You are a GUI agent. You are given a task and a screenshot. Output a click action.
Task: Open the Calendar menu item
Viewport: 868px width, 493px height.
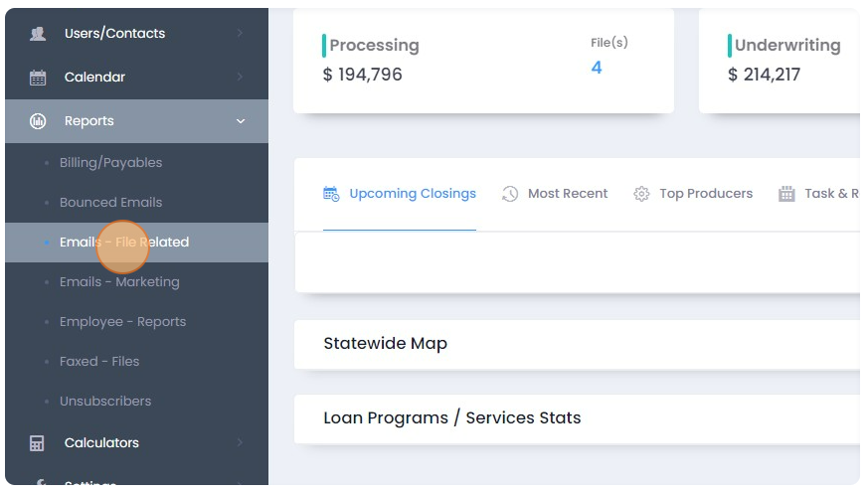(x=137, y=78)
